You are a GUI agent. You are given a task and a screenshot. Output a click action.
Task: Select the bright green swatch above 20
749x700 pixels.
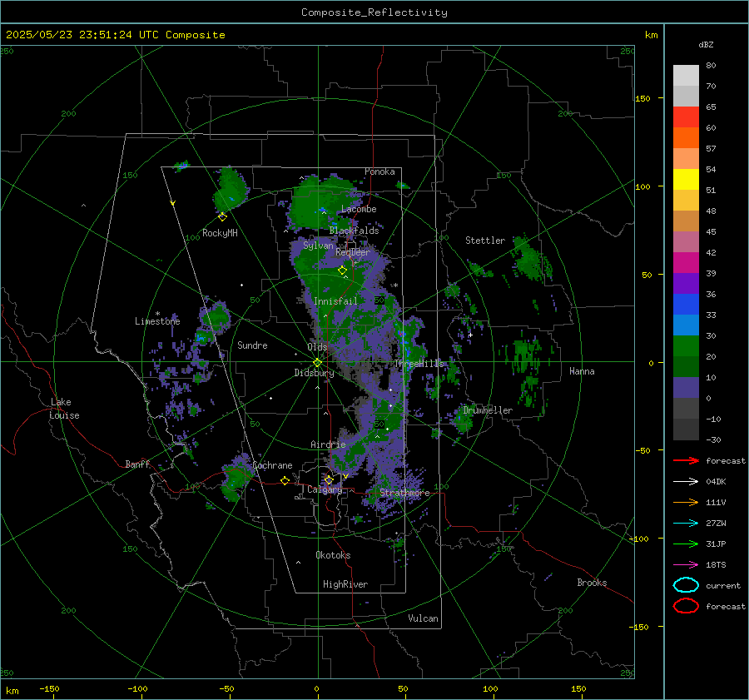click(x=686, y=346)
